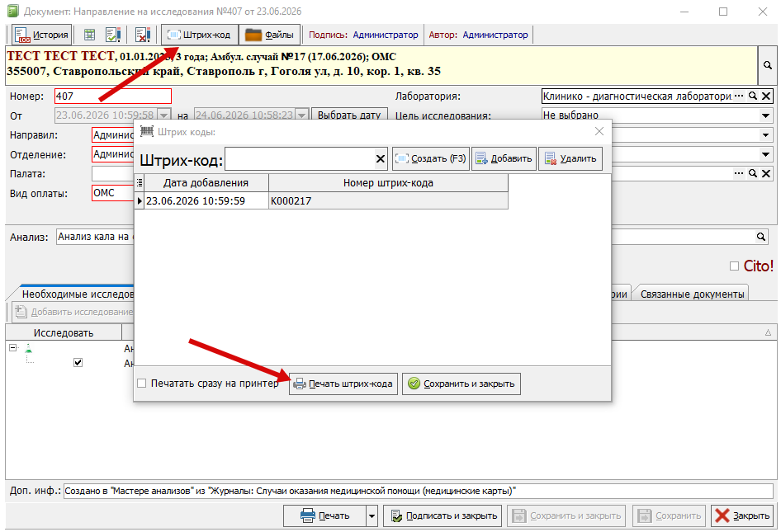781x532 pixels.
Task: Click Сохранить и закрыть in the barcode dialog
Action: (x=461, y=384)
